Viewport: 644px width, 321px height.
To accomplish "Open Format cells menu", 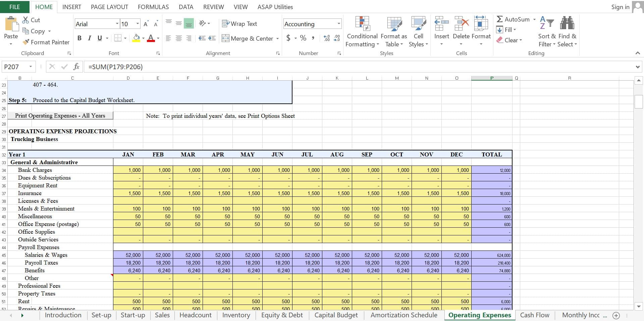I will click(x=481, y=31).
